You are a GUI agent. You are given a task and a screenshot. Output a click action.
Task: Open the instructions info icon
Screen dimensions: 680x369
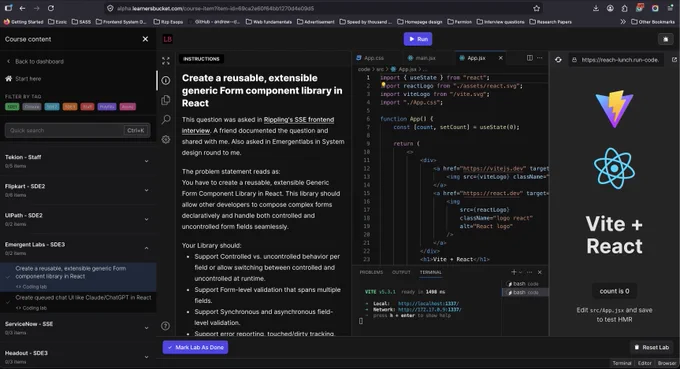click(166, 80)
